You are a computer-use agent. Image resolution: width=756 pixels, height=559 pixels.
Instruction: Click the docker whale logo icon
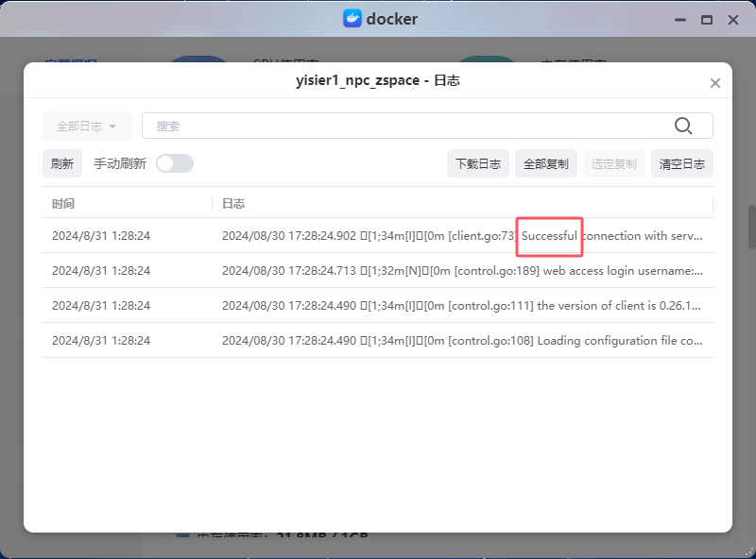pyautogui.click(x=352, y=19)
